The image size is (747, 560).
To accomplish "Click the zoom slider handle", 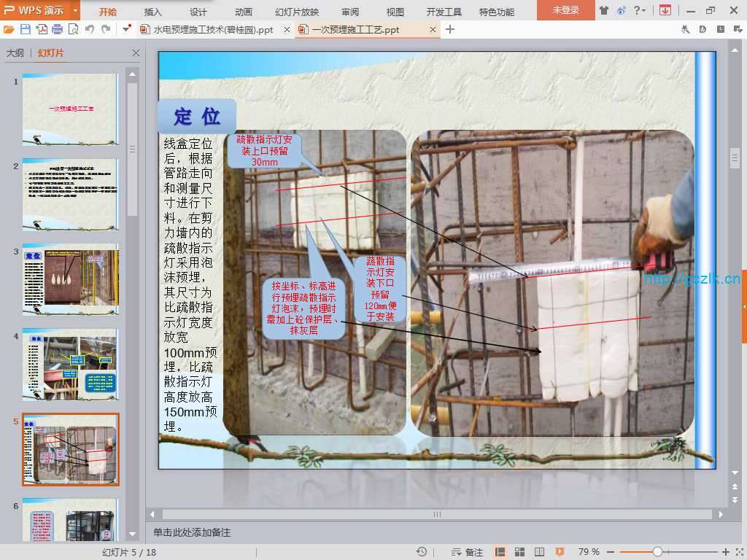I will click(x=657, y=552).
